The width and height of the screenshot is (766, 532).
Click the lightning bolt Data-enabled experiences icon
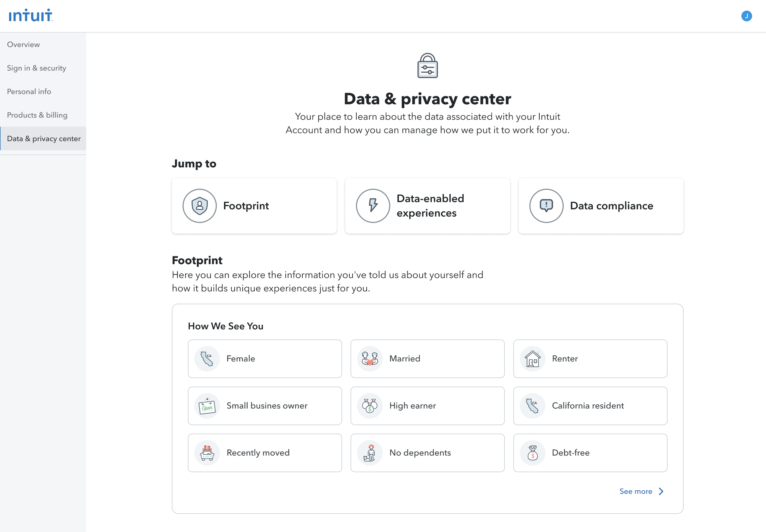(373, 206)
